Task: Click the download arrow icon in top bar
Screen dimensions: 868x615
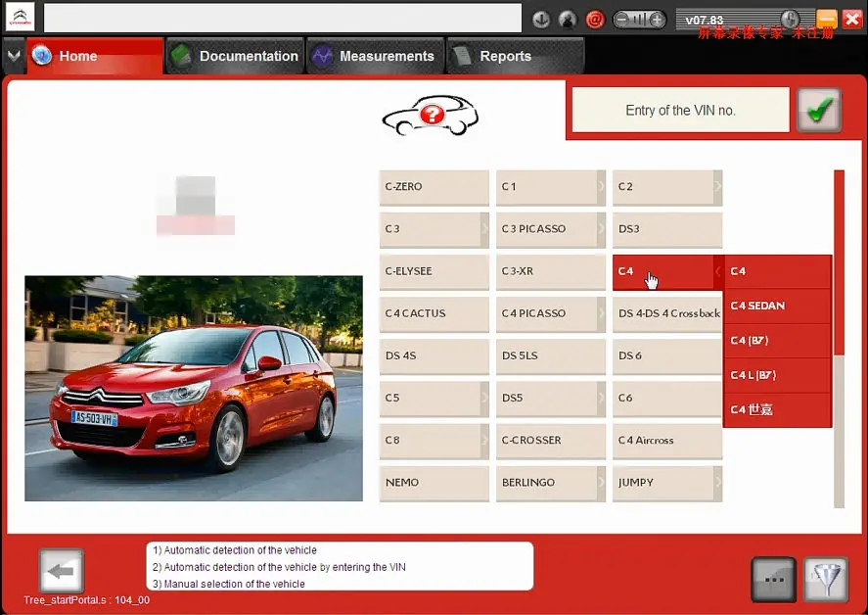Action: 541,20
